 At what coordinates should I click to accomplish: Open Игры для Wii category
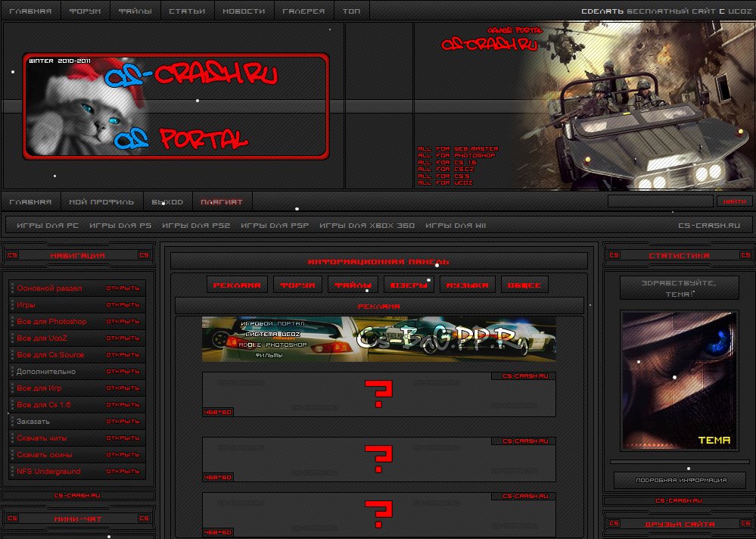pyautogui.click(x=455, y=225)
